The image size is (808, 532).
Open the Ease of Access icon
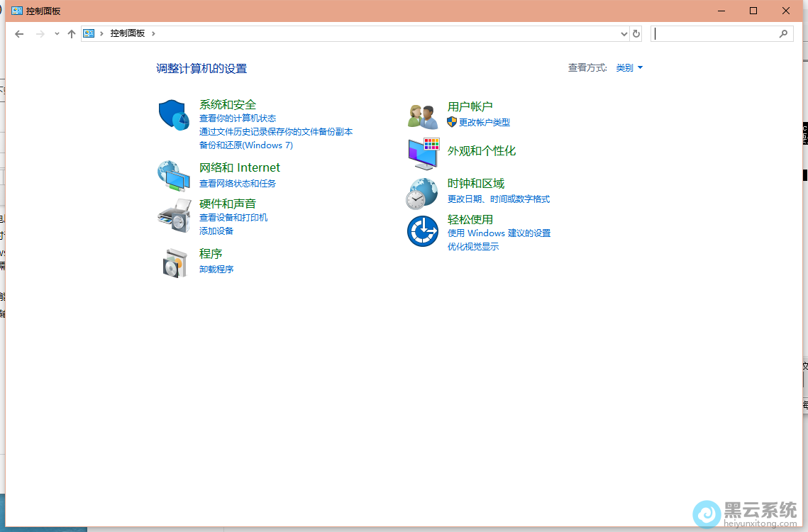coord(422,231)
